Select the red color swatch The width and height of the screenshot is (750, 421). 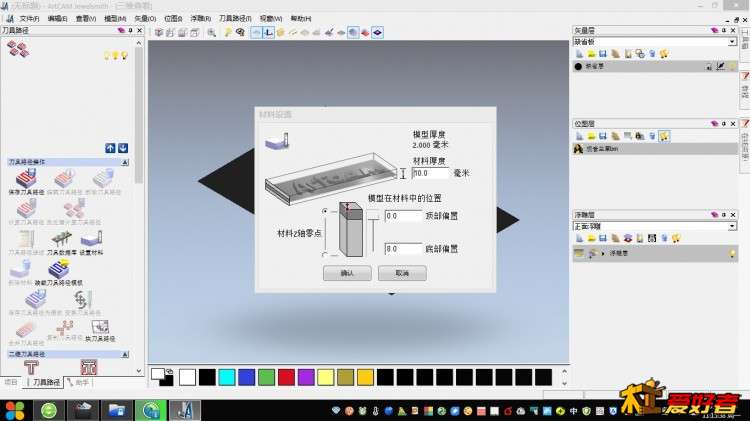pyautogui.click(x=286, y=377)
